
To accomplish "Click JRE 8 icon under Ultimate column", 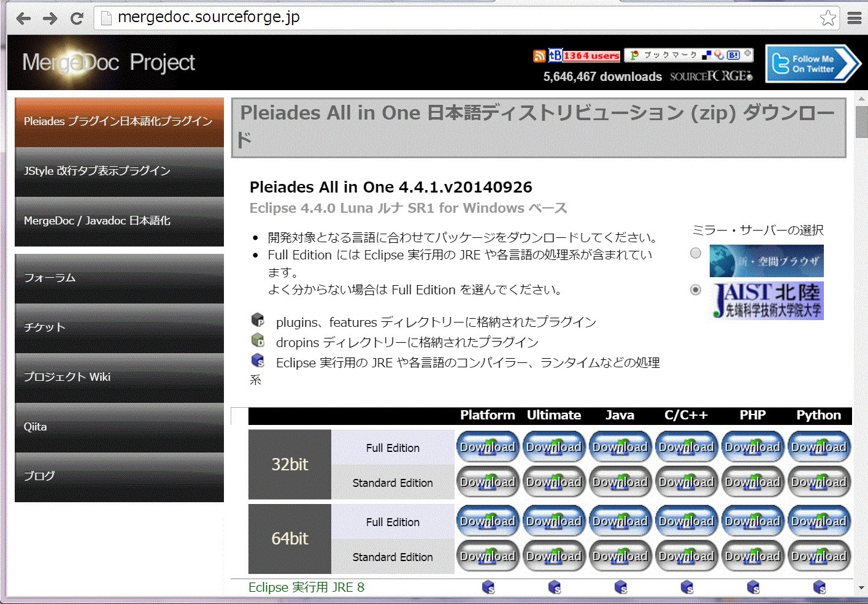I will (x=555, y=587).
